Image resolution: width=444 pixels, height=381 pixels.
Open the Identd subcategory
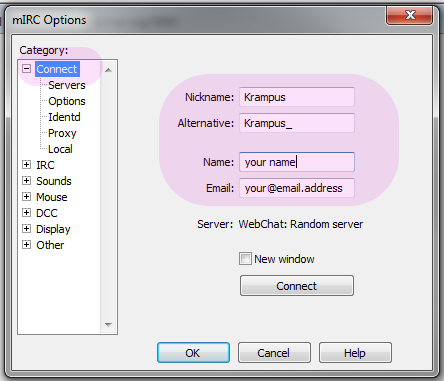point(64,117)
